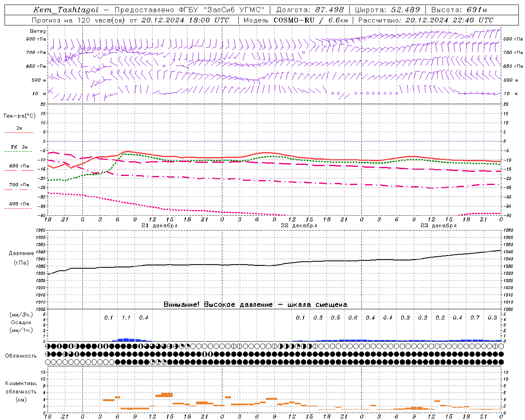Image resolution: width=525 pixels, height=420 pixels.
Task: Click the '(мм/3ч.)' precipitation unit label
Action: point(21,315)
